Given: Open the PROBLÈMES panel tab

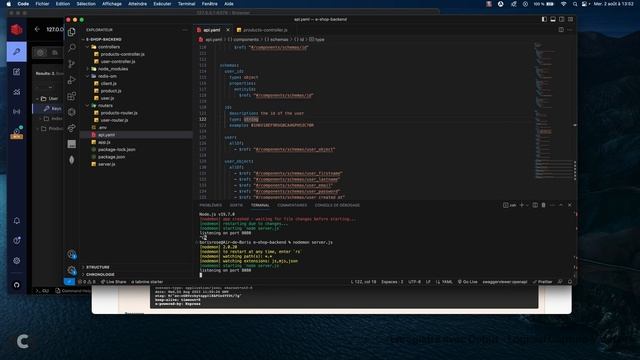Looking at the screenshot, I should pyautogui.click(x=211, y=205).
